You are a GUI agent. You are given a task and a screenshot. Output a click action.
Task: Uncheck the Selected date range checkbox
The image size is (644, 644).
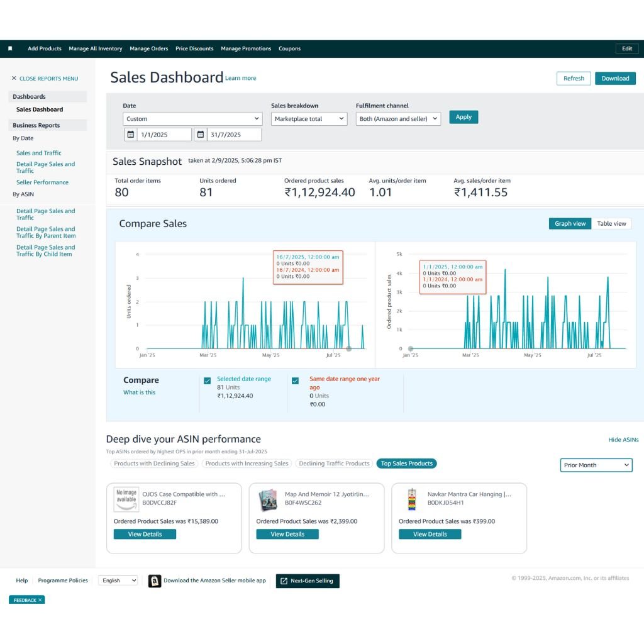coord(207,381)
